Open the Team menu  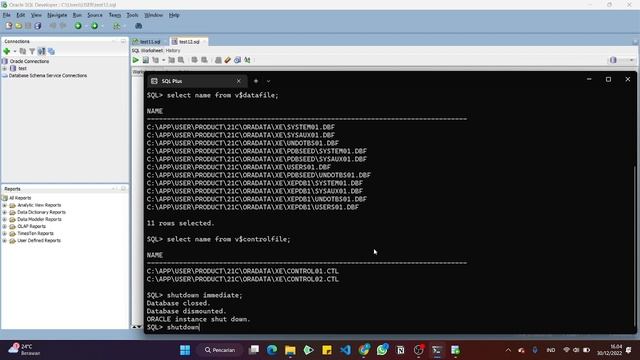click(x=115, y=15)
